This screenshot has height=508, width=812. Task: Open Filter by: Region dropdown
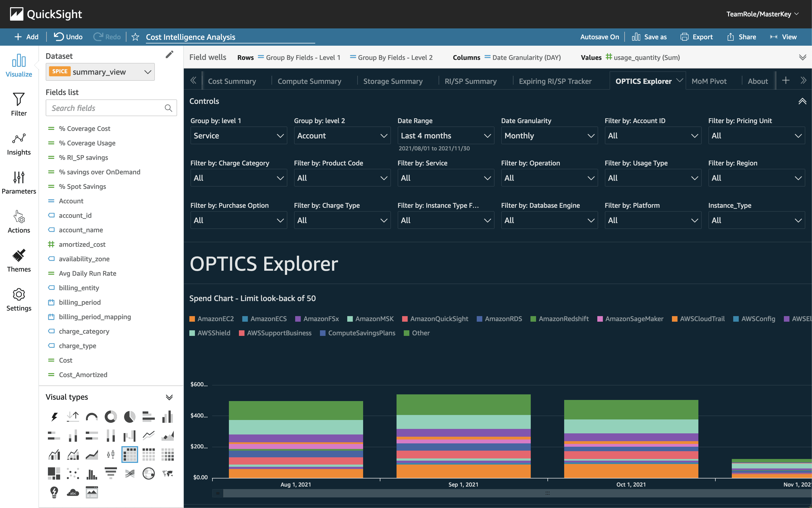757,178
